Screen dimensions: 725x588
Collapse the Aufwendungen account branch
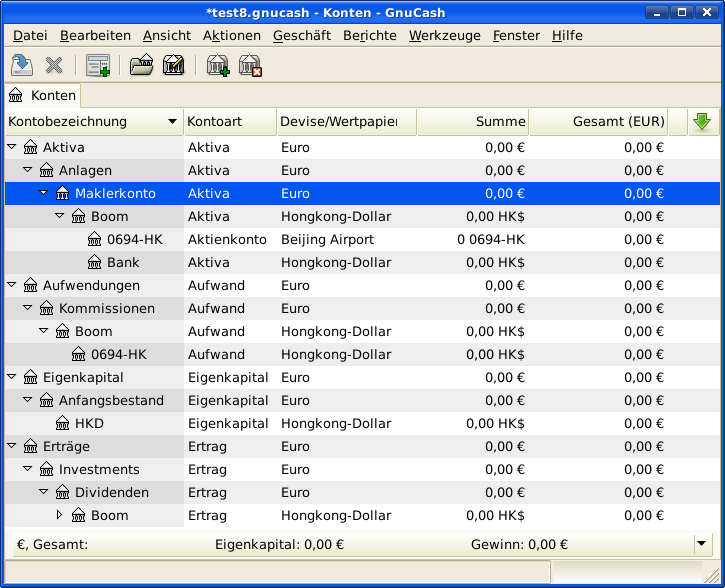(12, 285)
